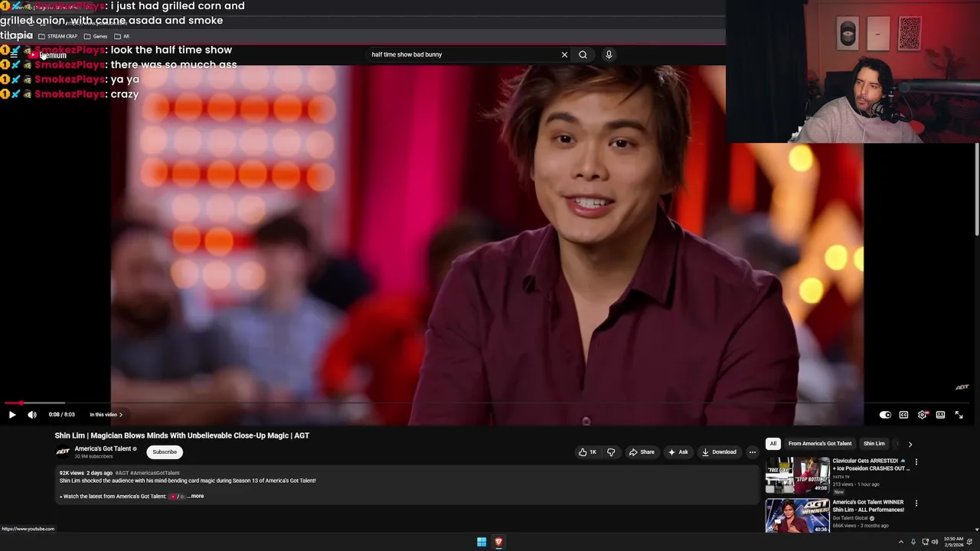Share the video

[x=642, y=452]
